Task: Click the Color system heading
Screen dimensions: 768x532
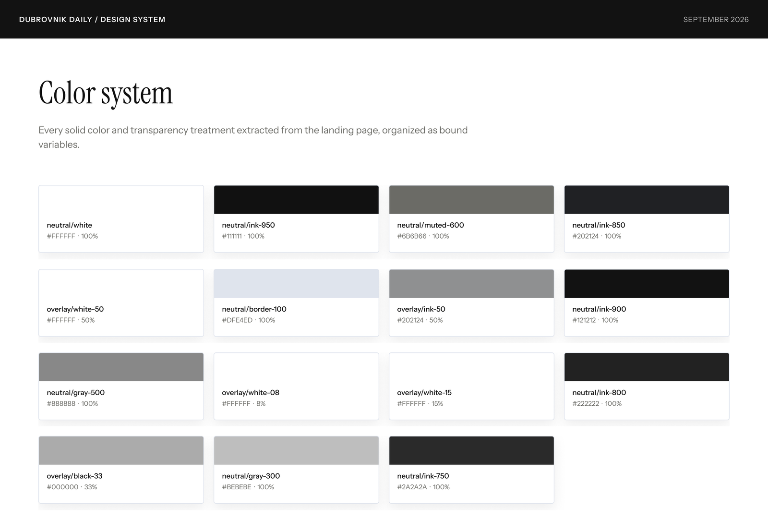Action: pyautogui.click(x=106, y=93)
